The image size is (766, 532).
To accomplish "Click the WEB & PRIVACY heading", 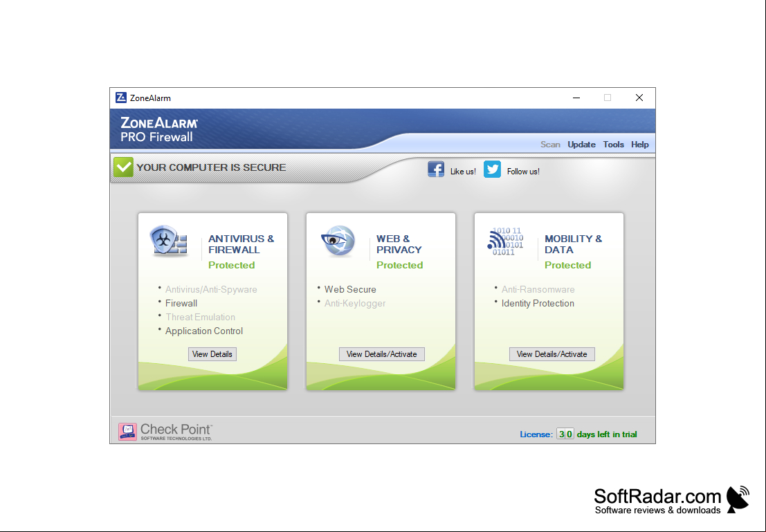I will [399, 244].
